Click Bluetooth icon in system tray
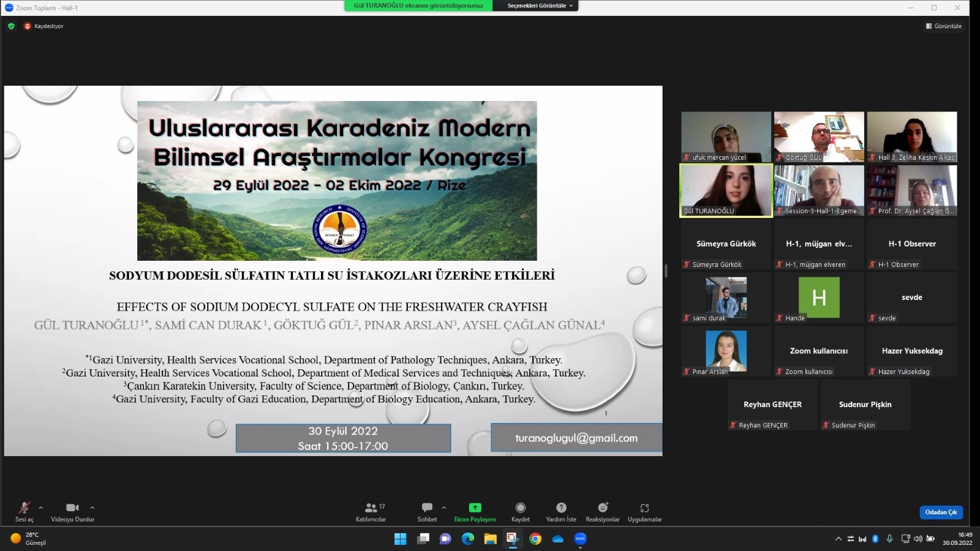This screenshot has height=551, width=980. [875, 539]
